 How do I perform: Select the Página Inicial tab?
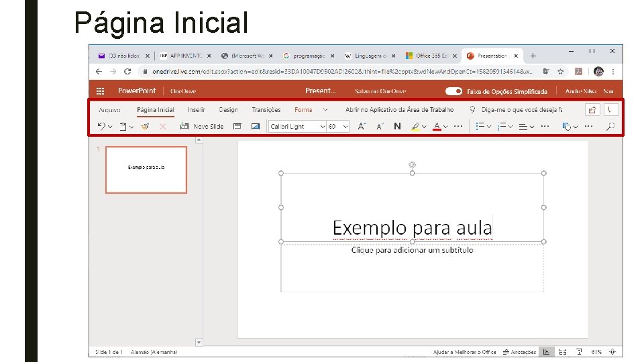(156, 109)
